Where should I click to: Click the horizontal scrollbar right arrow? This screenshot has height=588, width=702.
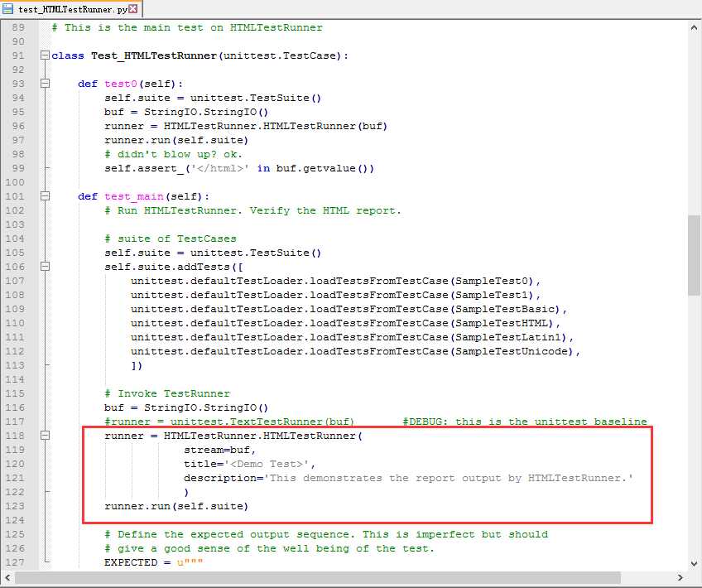680,578
